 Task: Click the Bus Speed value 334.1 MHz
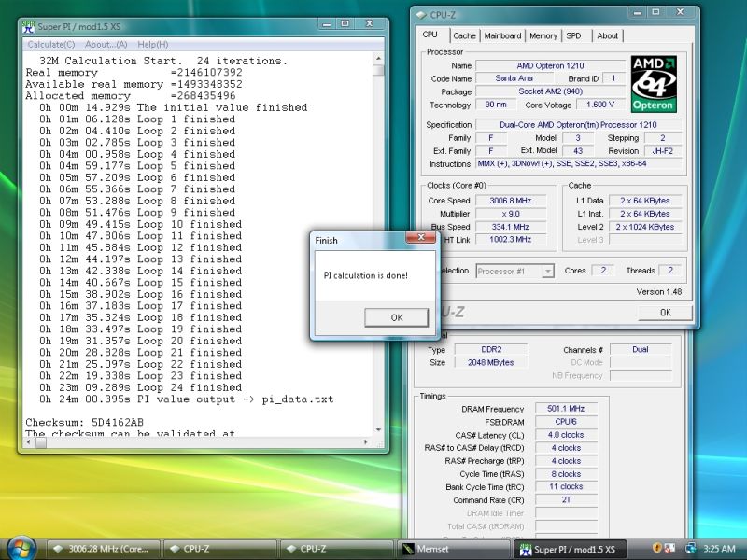(510, 227)
